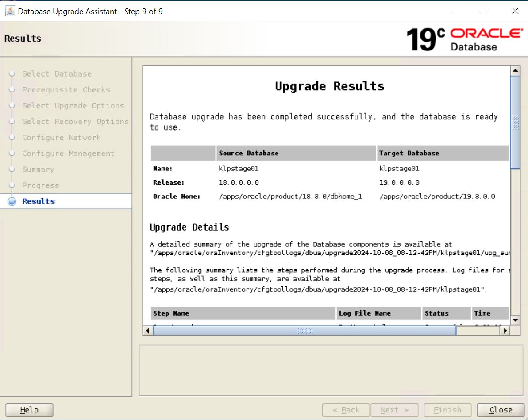Click the Target Database column header
The width and height of the screenshot is (528, 420).
tap(443, 153)
